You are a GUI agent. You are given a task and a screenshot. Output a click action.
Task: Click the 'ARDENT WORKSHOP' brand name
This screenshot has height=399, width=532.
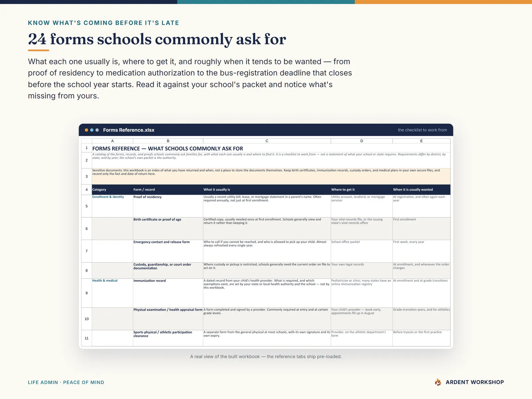click(x=475, y=382)
